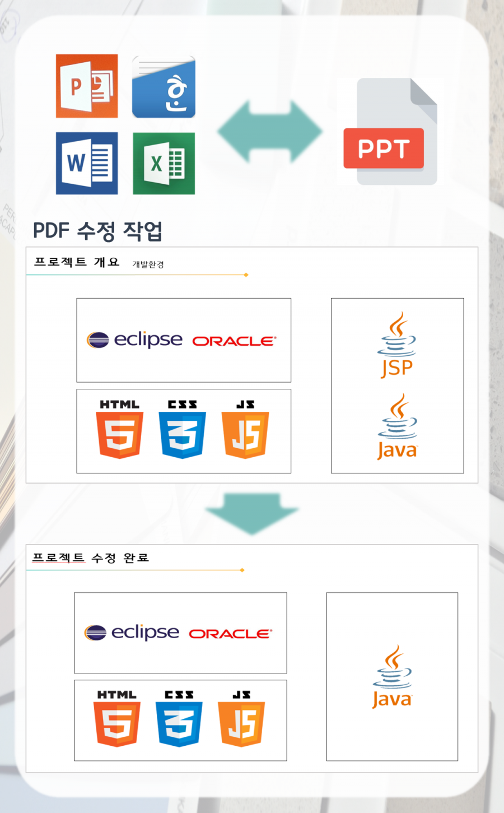Image resolution: width=504 pixels, height=813 pixels.
Task: Select the CSS3 badge in the 프로젝트 개요 panel
Action: pos(183,429)
